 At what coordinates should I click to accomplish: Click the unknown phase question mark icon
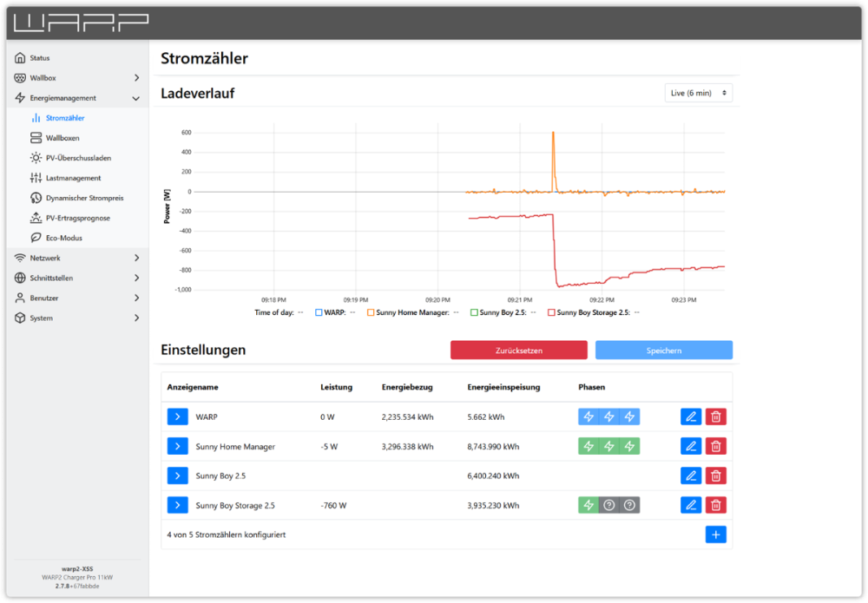609,505
